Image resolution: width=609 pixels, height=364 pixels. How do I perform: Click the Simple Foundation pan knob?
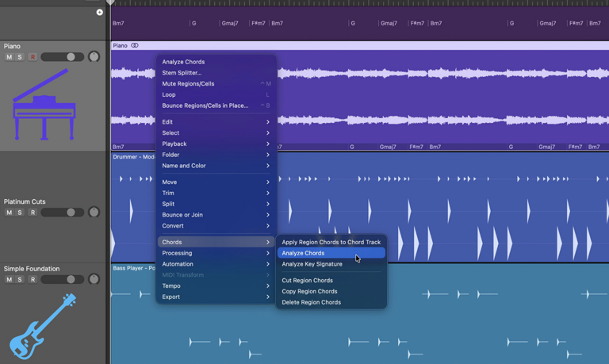(94, 279)
